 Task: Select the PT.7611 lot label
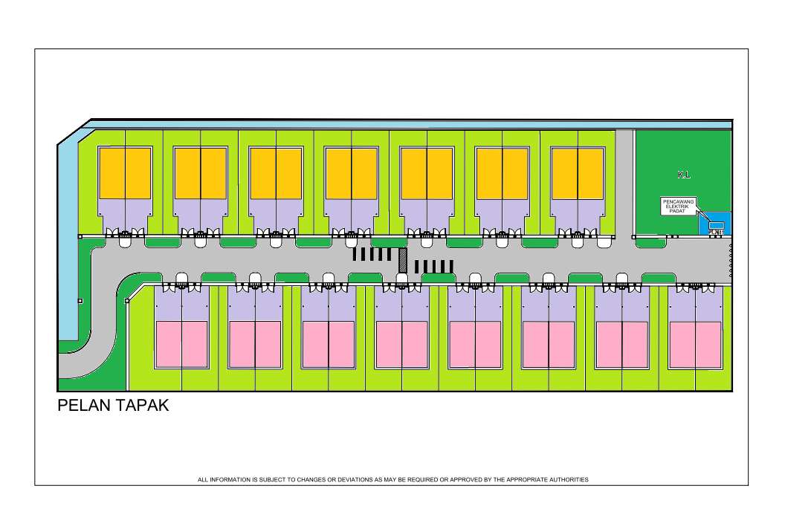pyautogui.click(x=716, y=233)
